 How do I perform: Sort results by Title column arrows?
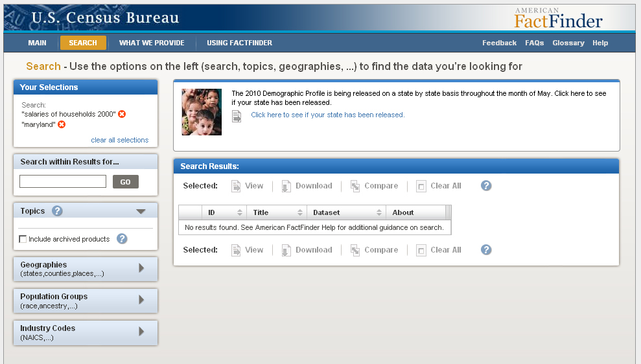[x=299, y=212]
